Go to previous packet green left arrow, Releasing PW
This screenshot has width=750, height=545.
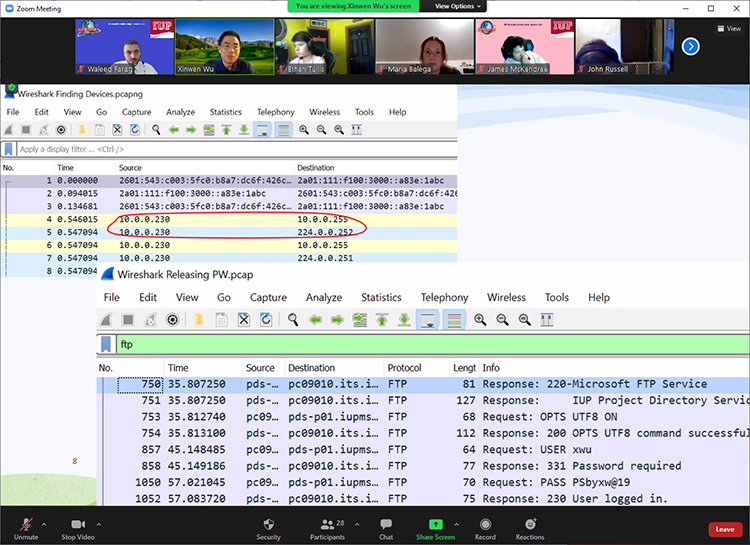pyautogui.click(x=315, y=320)
